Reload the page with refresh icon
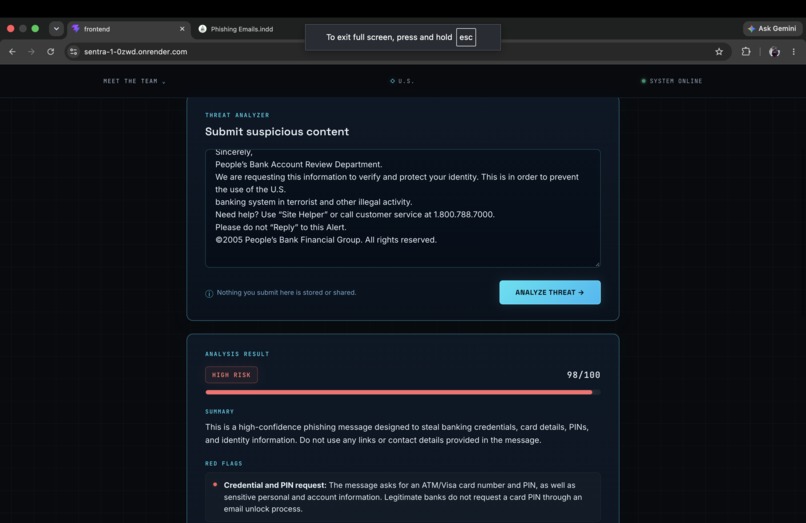This screenshot has height=523, width=806. (50, 51)
